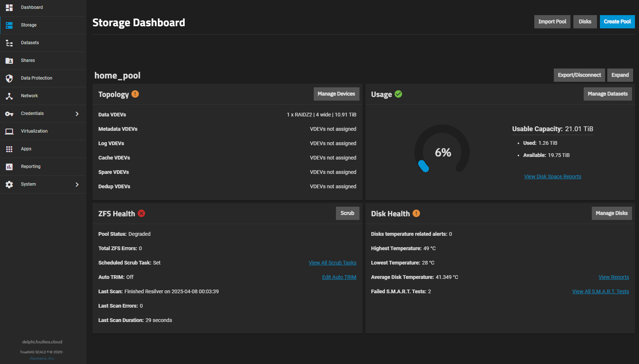Click the Datasets tree icon
Screen dimensions: 639x364
9,43
